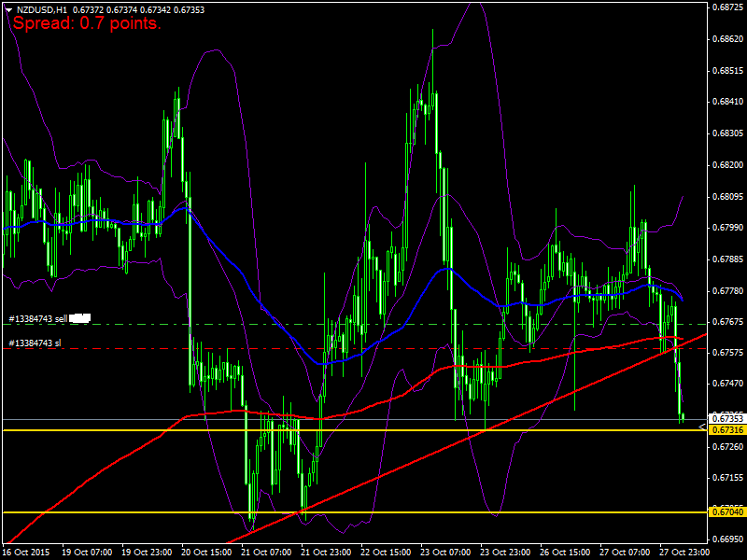Viewport: 747px width, 560px height.
Task: Click the 21 Oct 23:00 time label
Action: pyautogui.click(x=327, y=552)
